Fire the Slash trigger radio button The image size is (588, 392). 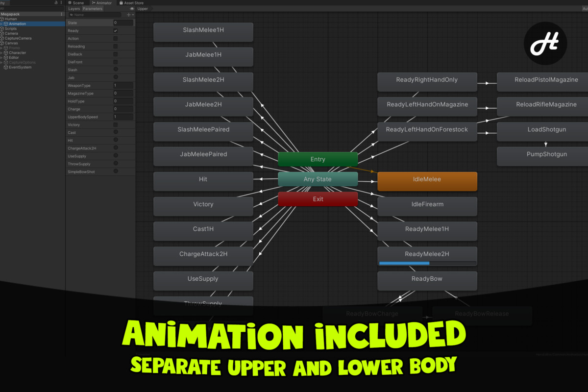point(116,70)
